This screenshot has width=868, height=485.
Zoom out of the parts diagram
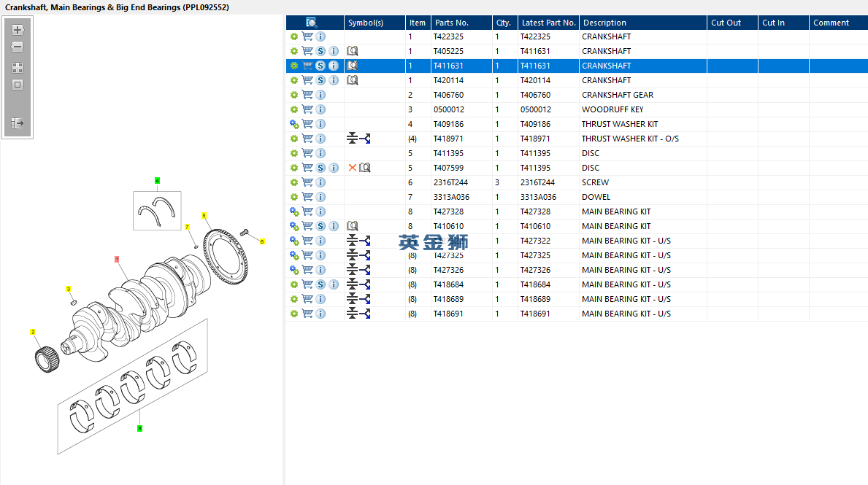click(x=18, y=47)
